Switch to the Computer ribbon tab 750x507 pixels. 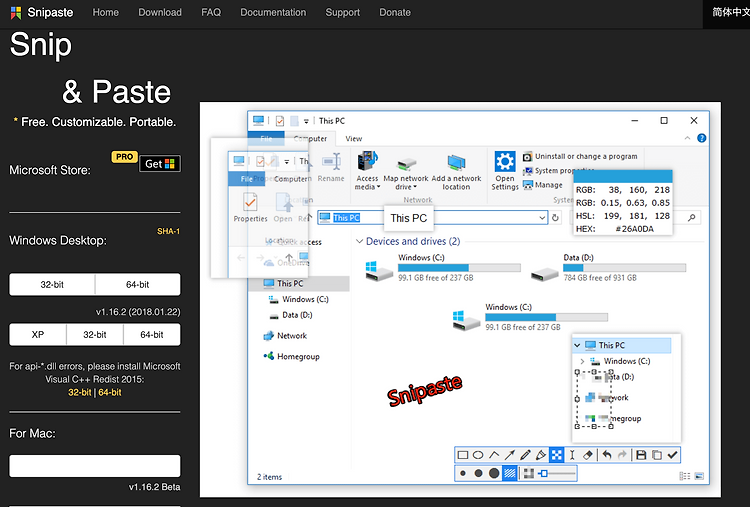point(310,139)
